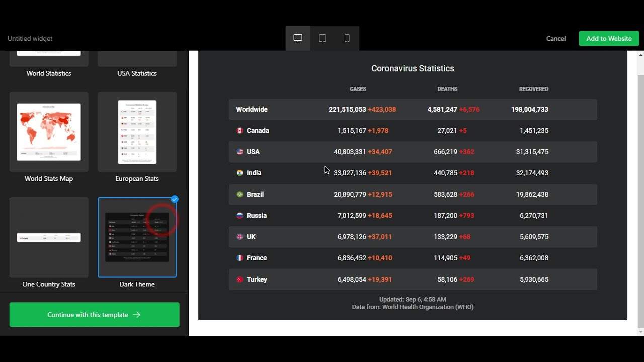Click scrollbar down arrow in preview

[x=640, y=332]
